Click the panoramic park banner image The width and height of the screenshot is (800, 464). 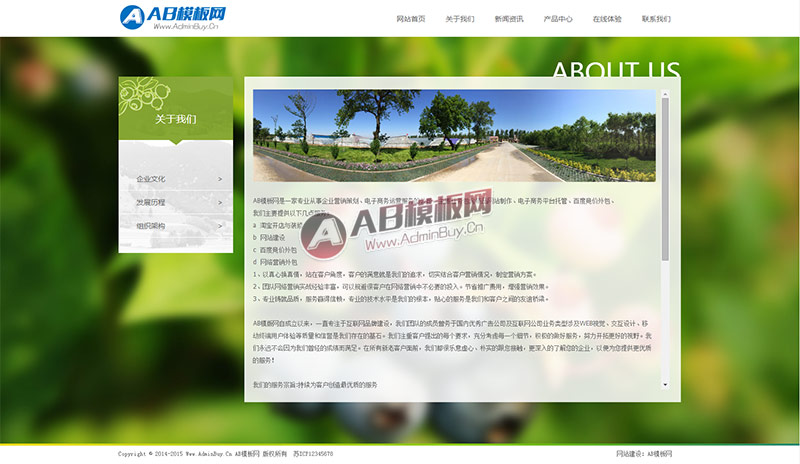(454, 136)
